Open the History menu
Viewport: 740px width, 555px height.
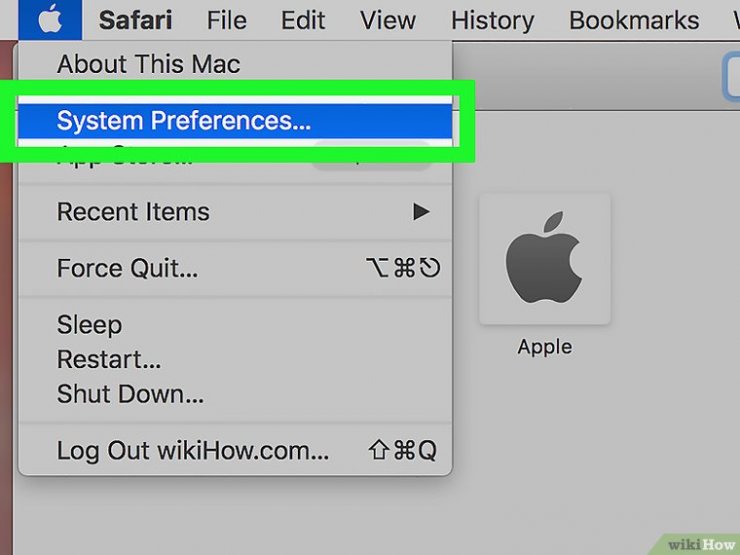pyautogui.click(x=493, y=20)
